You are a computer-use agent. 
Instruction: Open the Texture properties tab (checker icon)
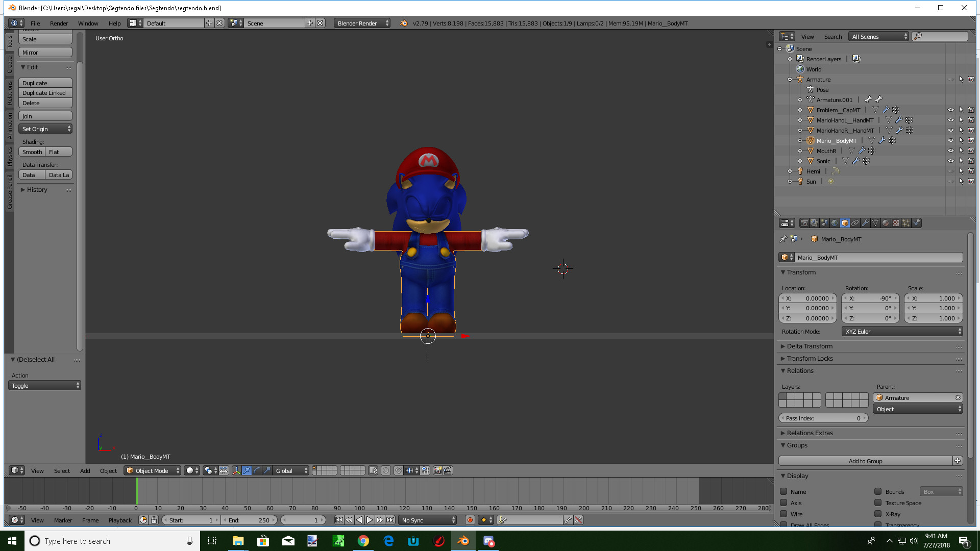[895, 223]
